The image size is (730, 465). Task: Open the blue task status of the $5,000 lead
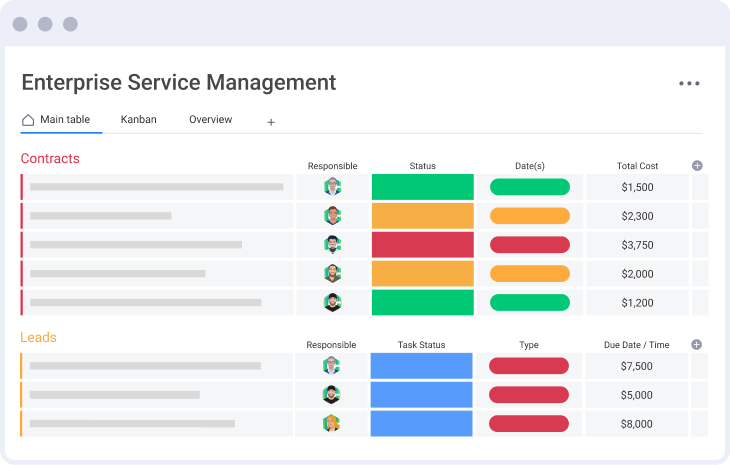(x=421, y=395)
